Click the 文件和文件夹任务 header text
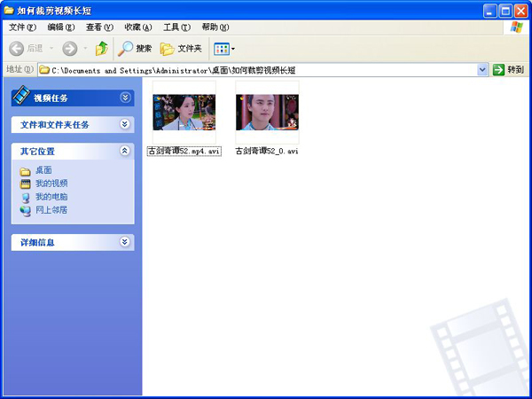Viewport: 532px width, 399px height. (55, 124)
